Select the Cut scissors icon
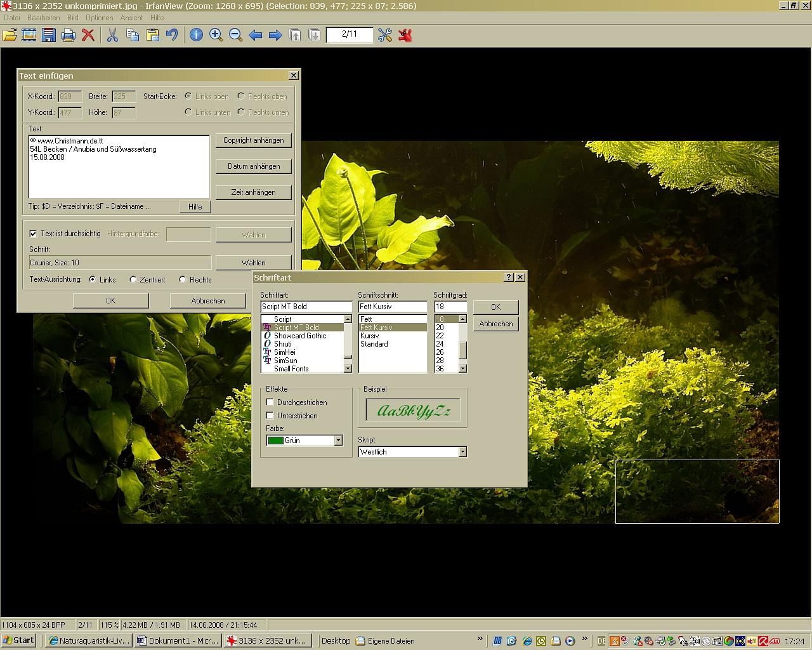 click(112, 35)
